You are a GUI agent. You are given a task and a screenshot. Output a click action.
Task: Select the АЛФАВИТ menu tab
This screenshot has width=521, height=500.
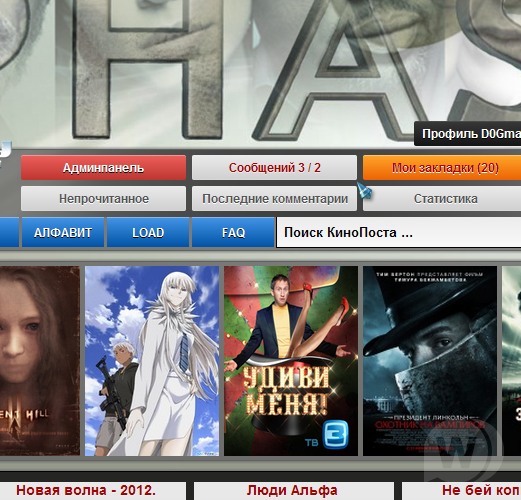63,232
